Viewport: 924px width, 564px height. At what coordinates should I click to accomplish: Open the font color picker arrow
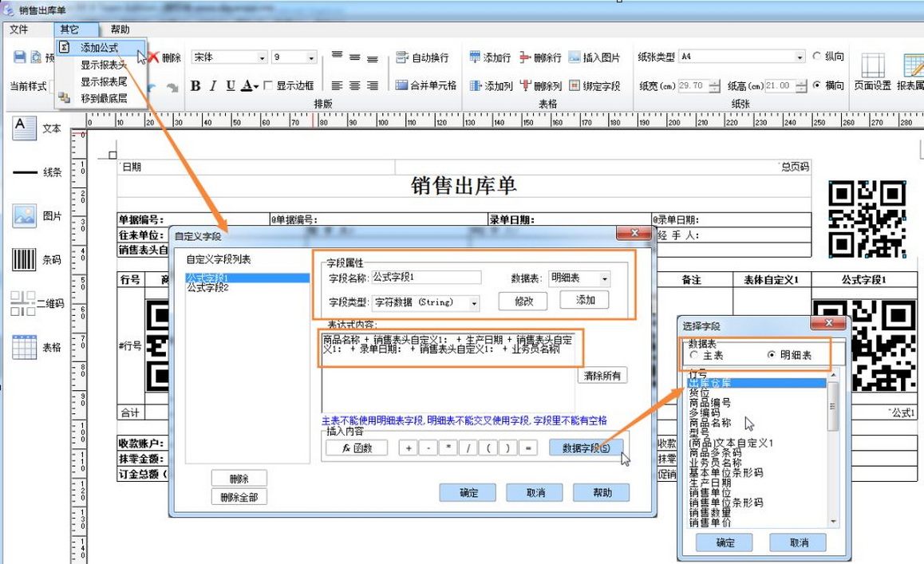(x=255, y=86)
